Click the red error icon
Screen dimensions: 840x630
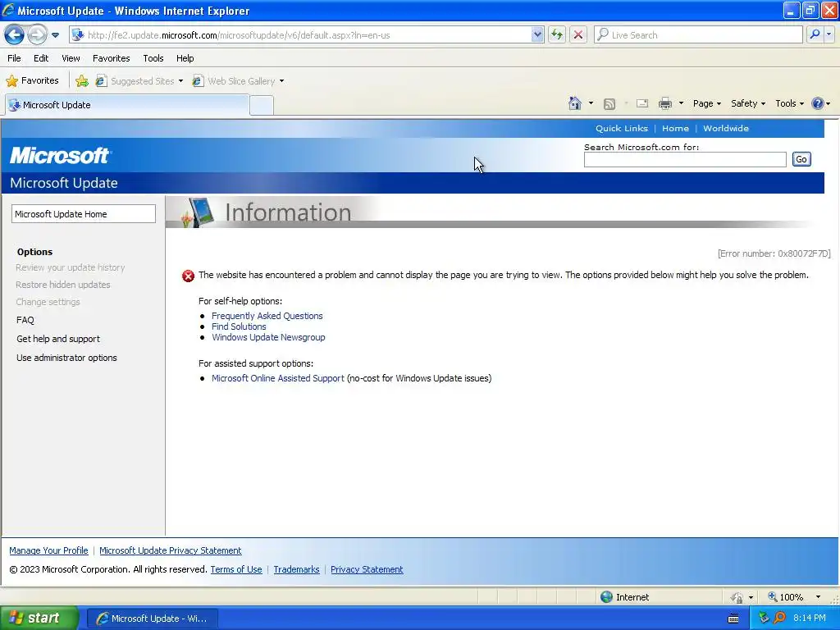coord(188,276)
